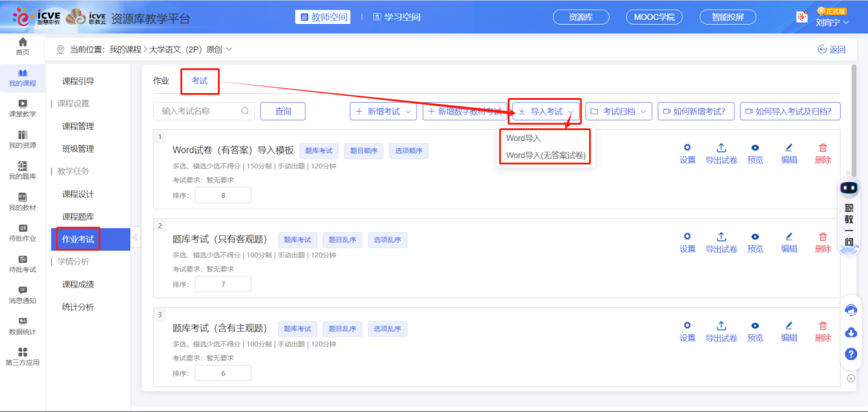Click 返回 link to go back
The width and height of the screenshot is (868, 412).
click(832, 49)
